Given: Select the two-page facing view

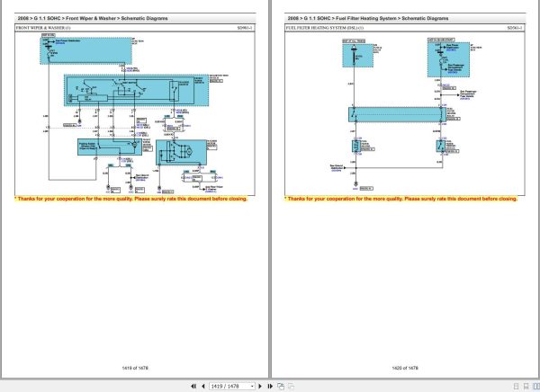Looking at the screenshot, I should coord(535,387).
